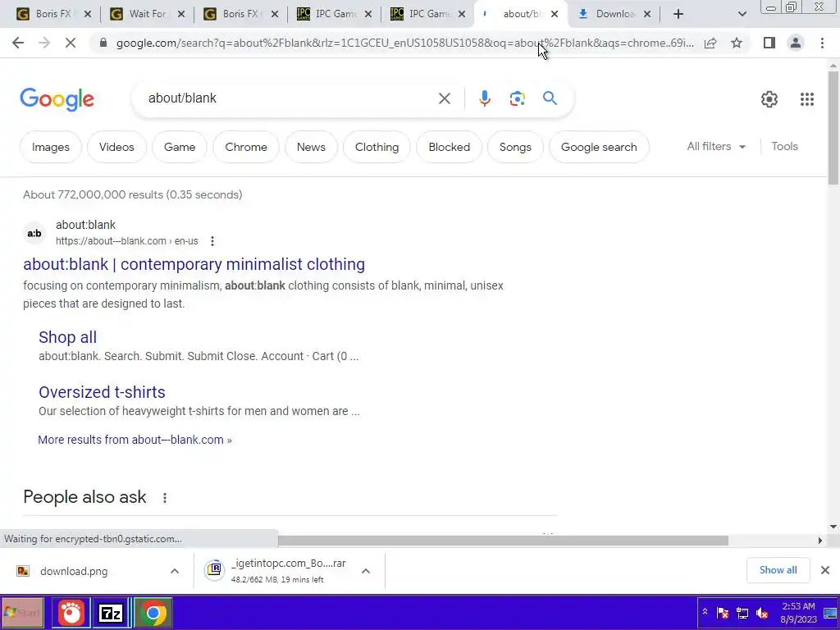Open More results from about---blank.com
The image size is (840, 630).
click(135, 440)
